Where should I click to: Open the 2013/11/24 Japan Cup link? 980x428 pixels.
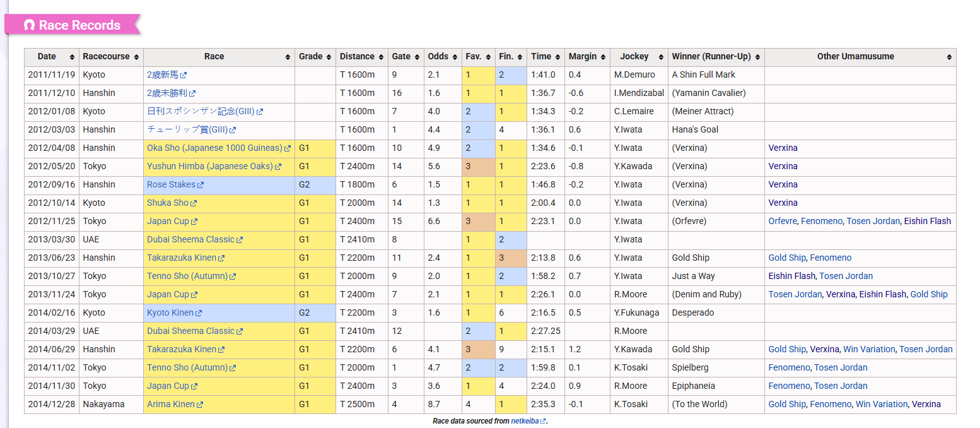[172, 294]
